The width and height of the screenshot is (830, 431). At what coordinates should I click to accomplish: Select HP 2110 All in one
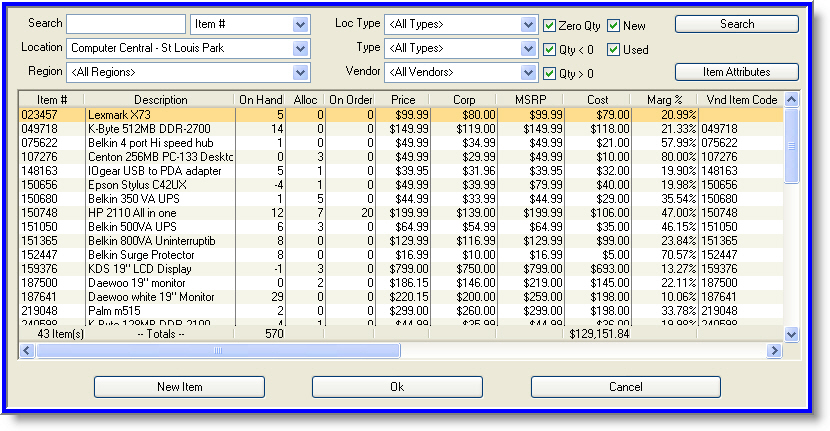coord(401,213)
